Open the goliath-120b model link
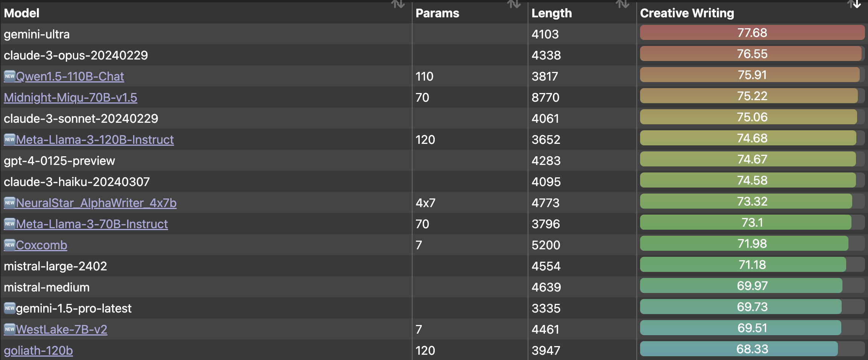This screenshot has height=360, width=868. click(x=38, y=351)
